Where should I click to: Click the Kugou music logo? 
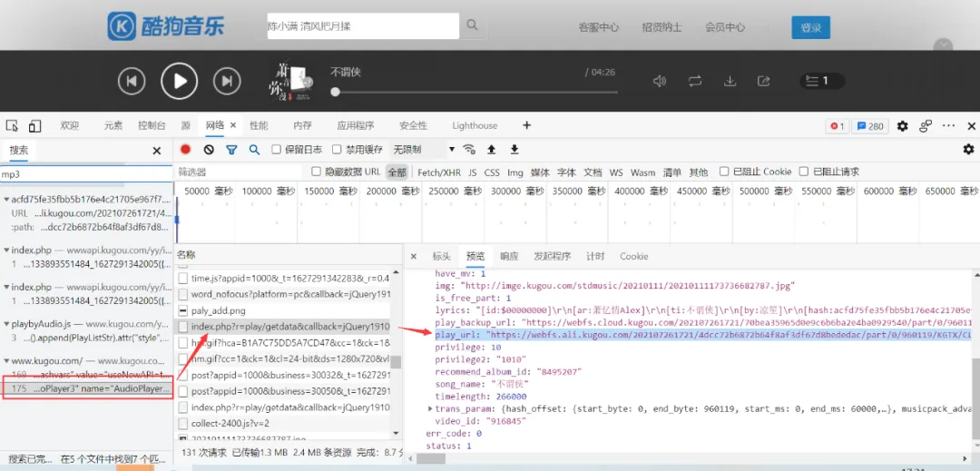[x=166, y=26]
